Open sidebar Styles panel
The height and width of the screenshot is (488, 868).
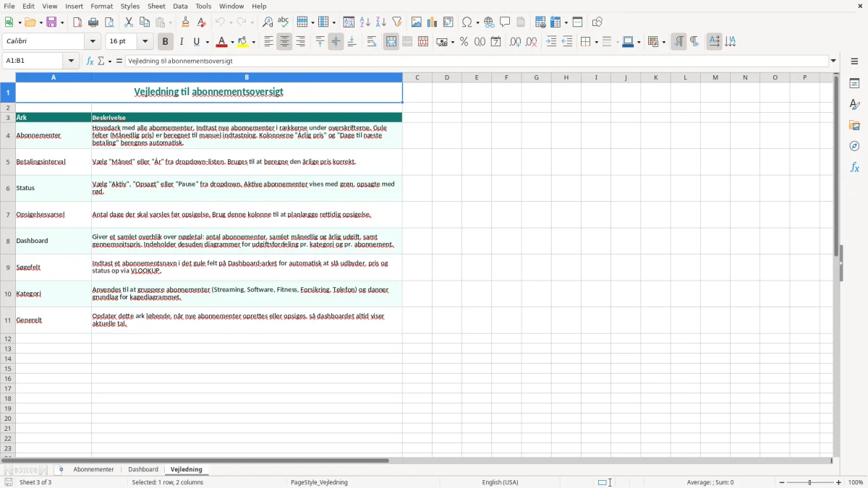pos(854,105)
